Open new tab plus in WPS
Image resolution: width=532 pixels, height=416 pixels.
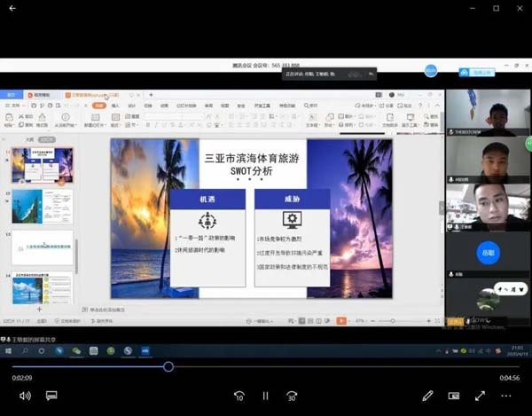coord(151,94)
